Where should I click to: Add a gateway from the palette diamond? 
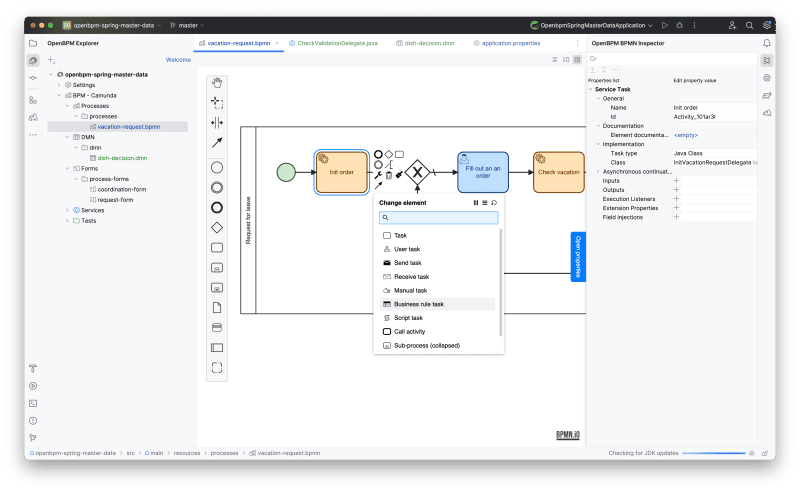(x=217, y=228)
